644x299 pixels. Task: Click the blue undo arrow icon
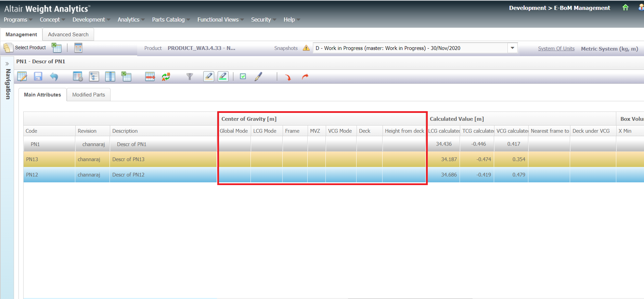54,77
